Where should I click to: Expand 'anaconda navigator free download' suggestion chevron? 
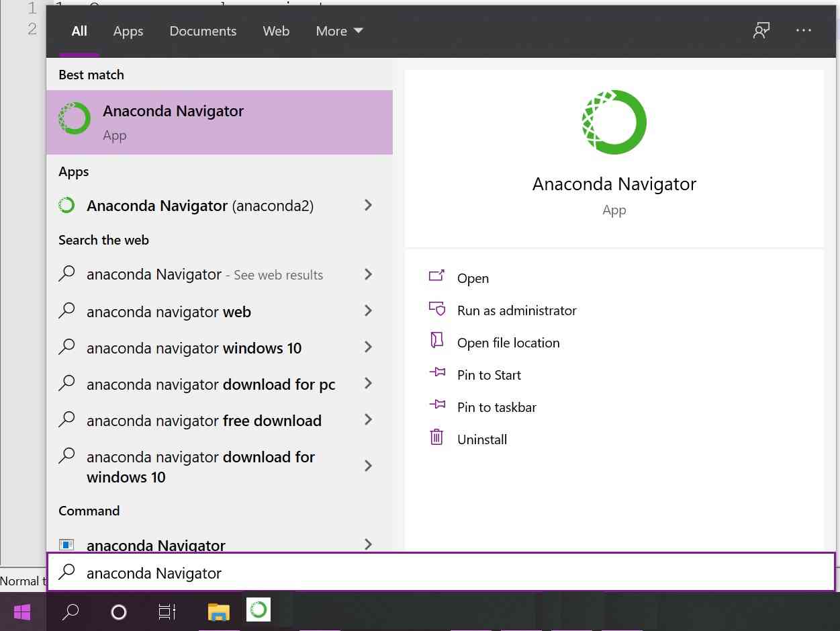[368, 419]
